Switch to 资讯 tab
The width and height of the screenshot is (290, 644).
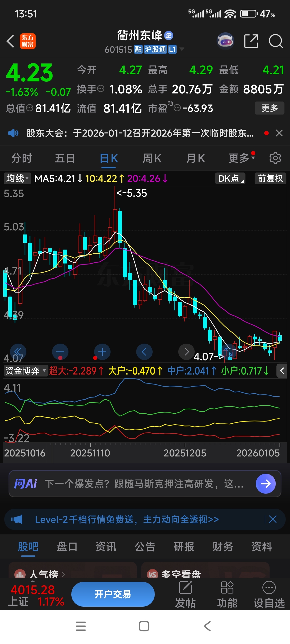[106, 547]
